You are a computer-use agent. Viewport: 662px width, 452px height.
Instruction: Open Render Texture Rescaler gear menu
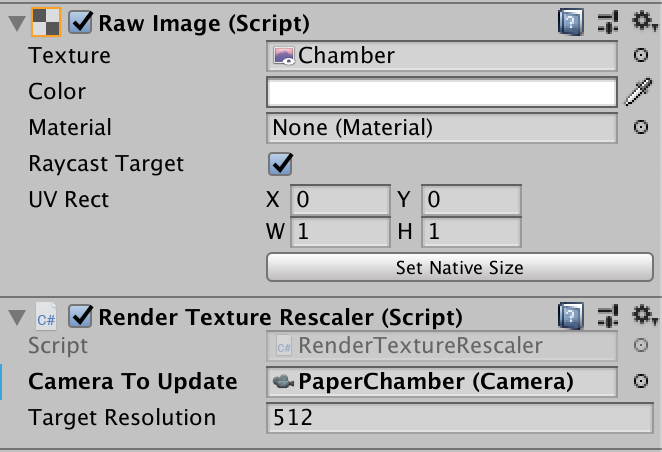[x=641, y=317]
